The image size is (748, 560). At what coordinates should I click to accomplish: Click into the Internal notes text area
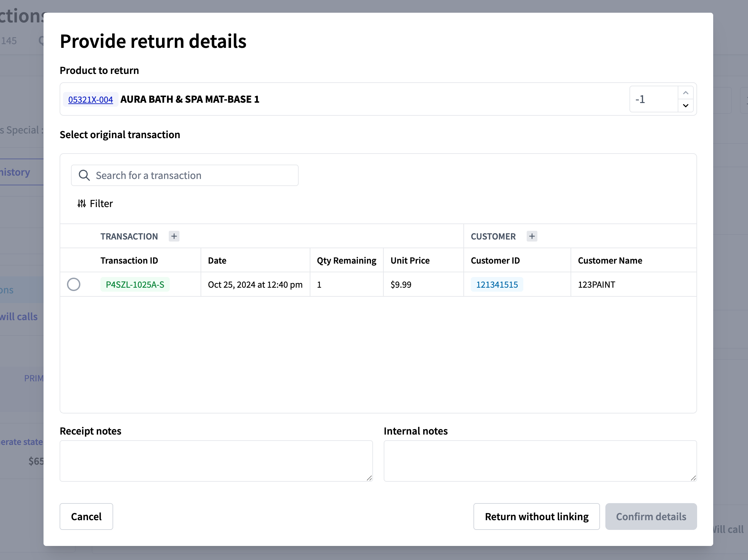(540, 461)
